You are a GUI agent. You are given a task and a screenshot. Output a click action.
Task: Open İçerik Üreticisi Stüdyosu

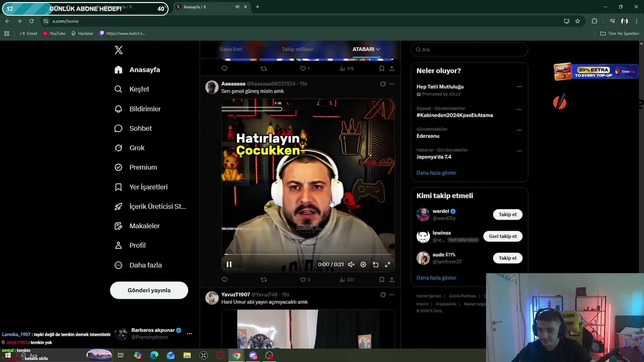tap(150, 206)
